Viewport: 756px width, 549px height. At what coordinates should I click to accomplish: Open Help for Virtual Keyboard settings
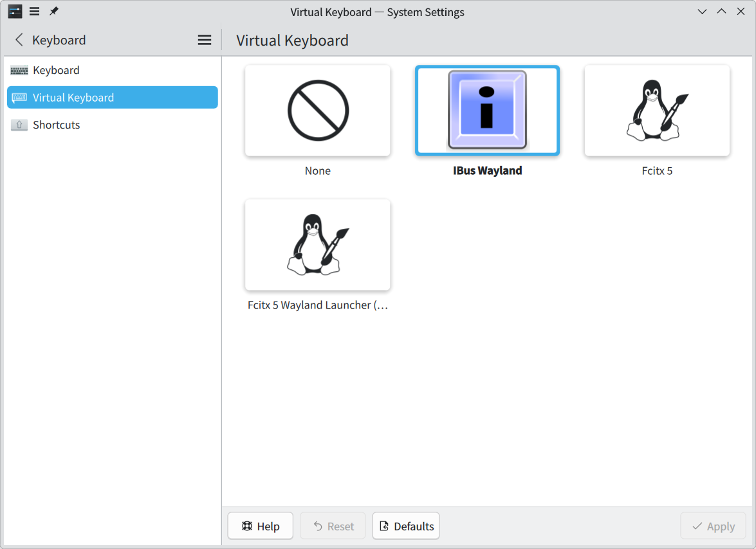point(260,525)
